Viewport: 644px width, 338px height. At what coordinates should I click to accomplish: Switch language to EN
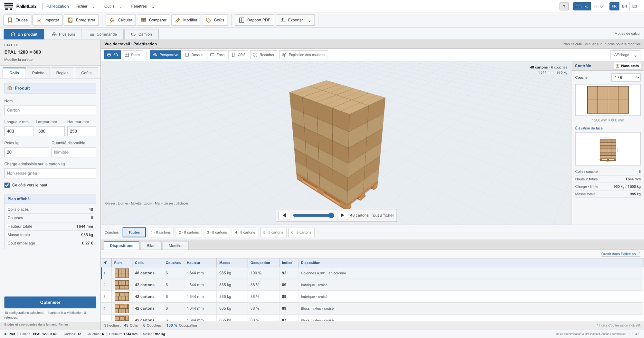pos(624,6)
